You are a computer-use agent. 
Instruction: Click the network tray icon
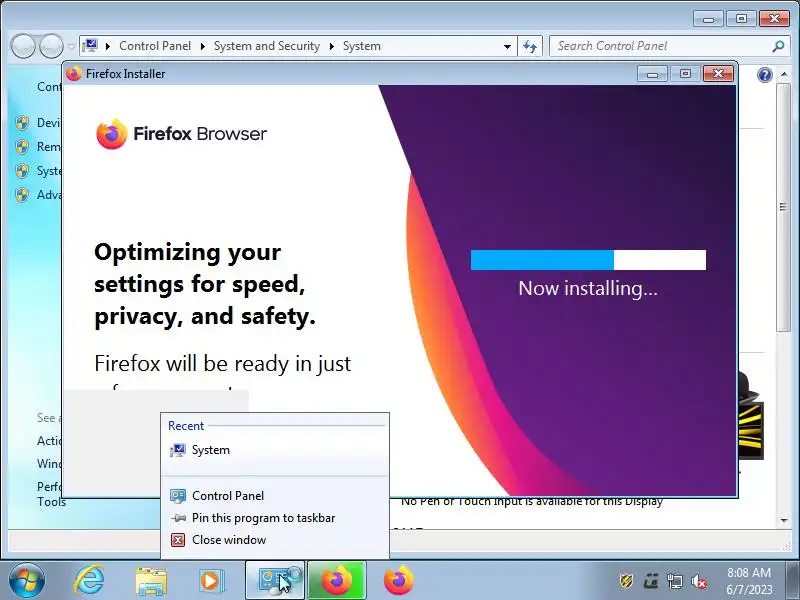[675, 581]
